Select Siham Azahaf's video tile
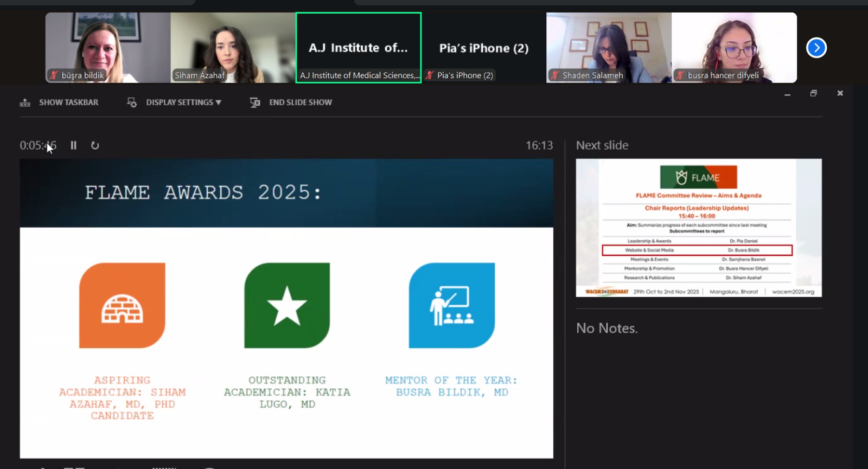The width and height of the screenshot is (868, 469). pos(233,48)
